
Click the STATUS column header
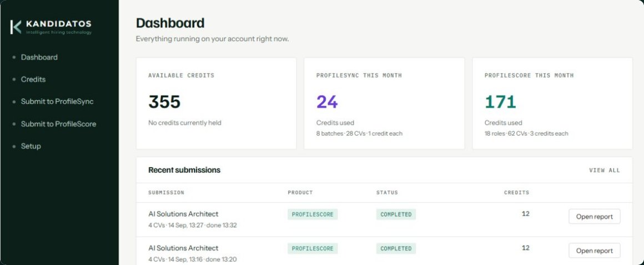coord(387,192)
